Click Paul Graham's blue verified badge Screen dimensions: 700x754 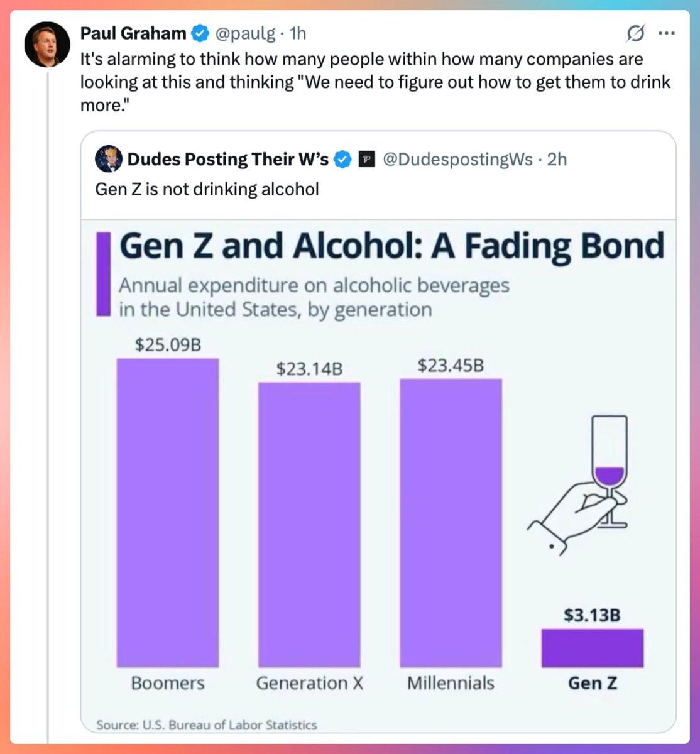click(199, 33)
